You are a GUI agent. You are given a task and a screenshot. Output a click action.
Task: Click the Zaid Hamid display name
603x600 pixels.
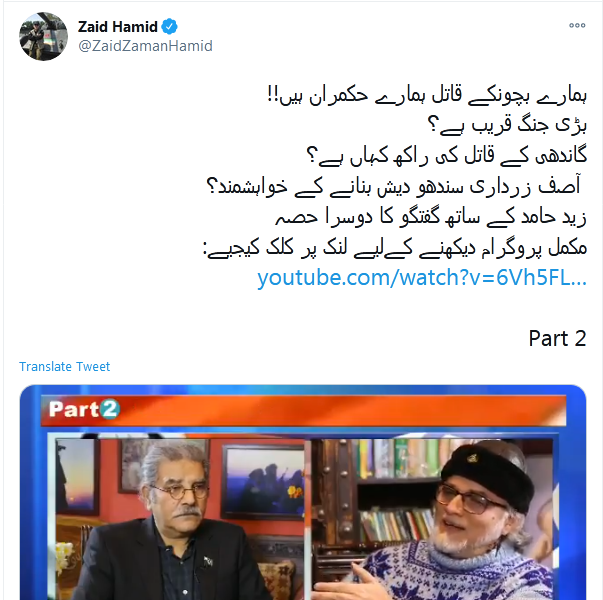click(118, 27)
